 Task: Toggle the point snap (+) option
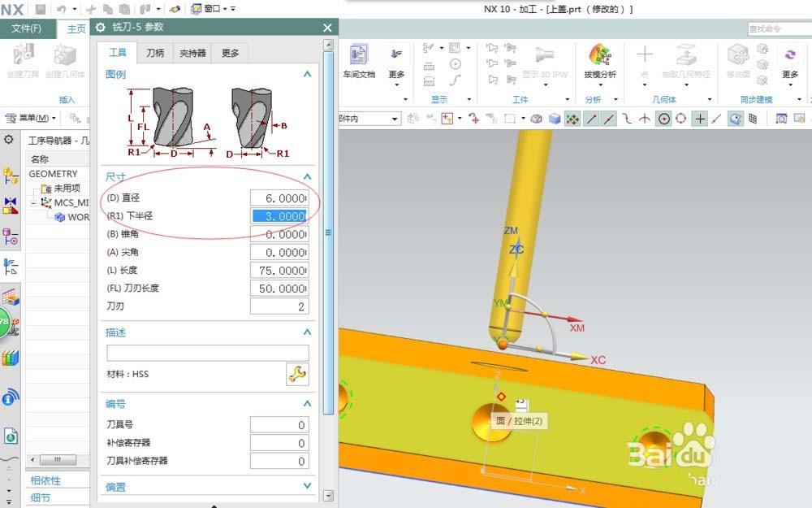tap(700, 119)
